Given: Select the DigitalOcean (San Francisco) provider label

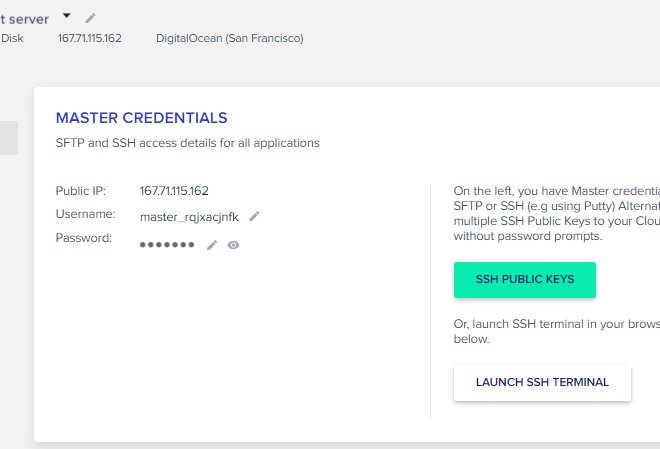Looking at the screenshot, I should pyautogui.click(x=230, y=38).
